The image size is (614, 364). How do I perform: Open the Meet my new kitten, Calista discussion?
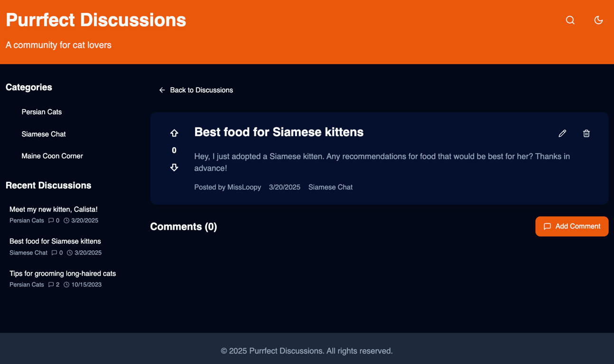[x=54, y=209]
